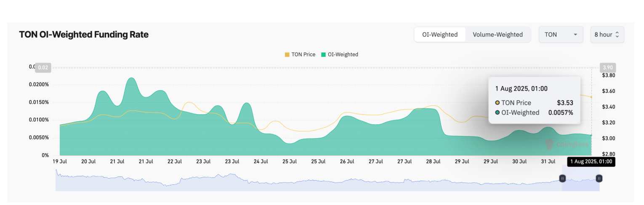Click the 1 Aug 2025 crosshair date label
This screenshot has width=644, height=205.
(x=591, y=162)
